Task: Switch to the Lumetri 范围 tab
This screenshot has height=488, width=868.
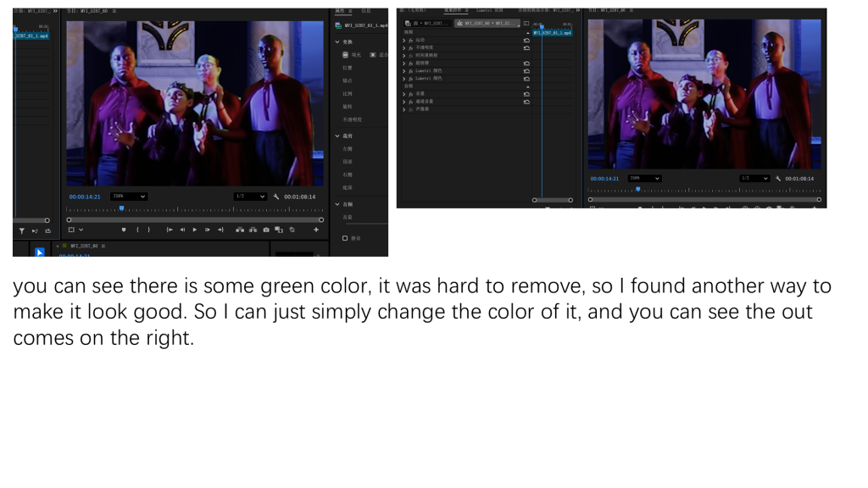Action: [489, 10]
